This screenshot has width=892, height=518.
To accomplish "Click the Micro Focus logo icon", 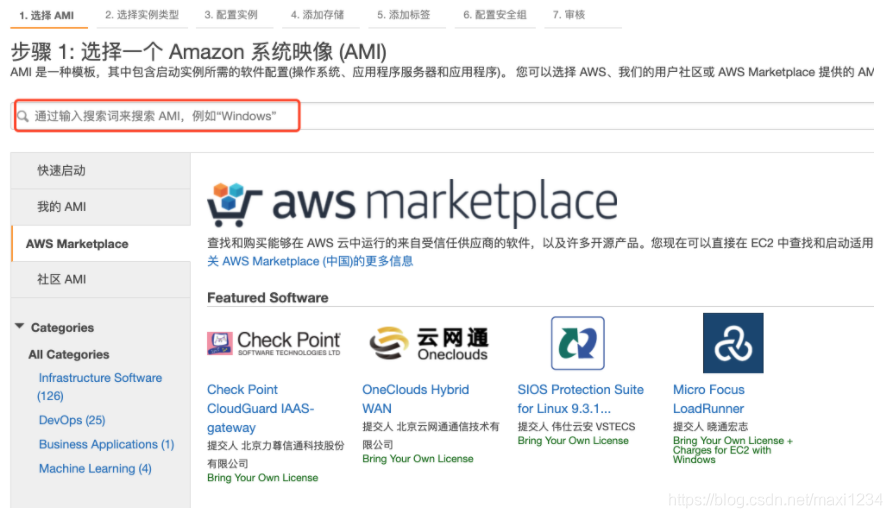I will coord(733,343).
